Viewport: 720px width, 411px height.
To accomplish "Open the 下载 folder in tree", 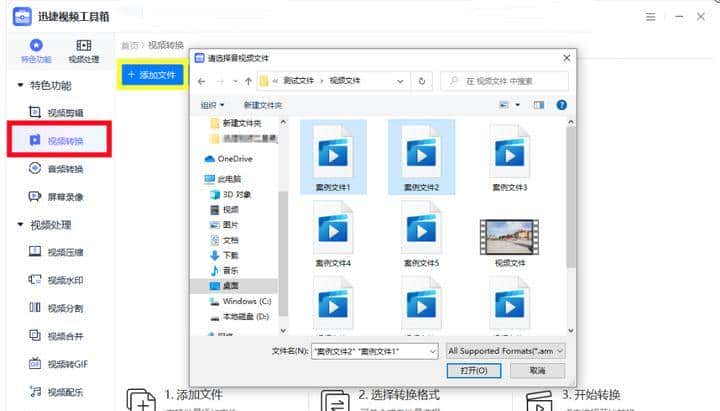I will click(x=225, y=255).
